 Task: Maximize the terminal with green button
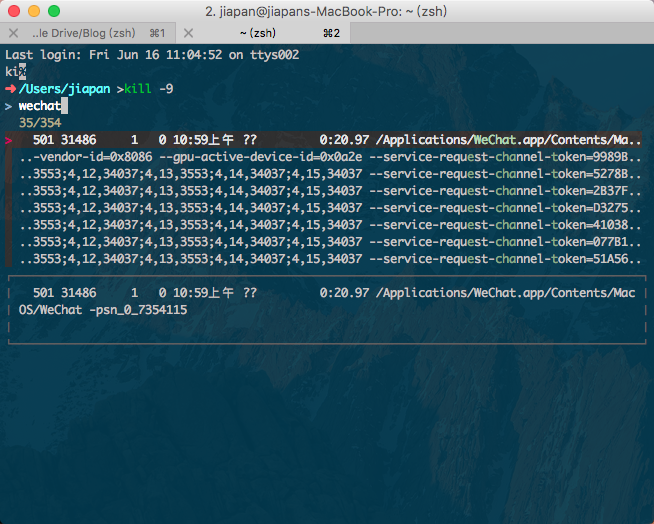54,11
